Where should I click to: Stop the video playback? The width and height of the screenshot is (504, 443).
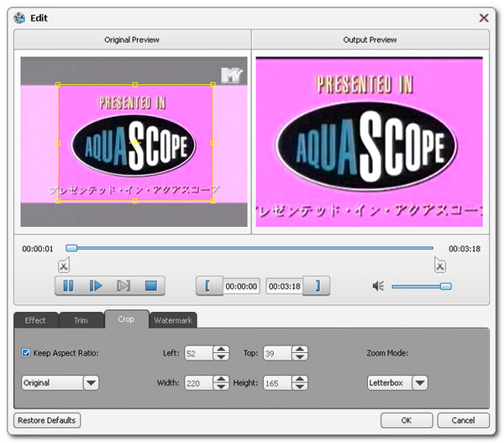[x=151, y=286]
